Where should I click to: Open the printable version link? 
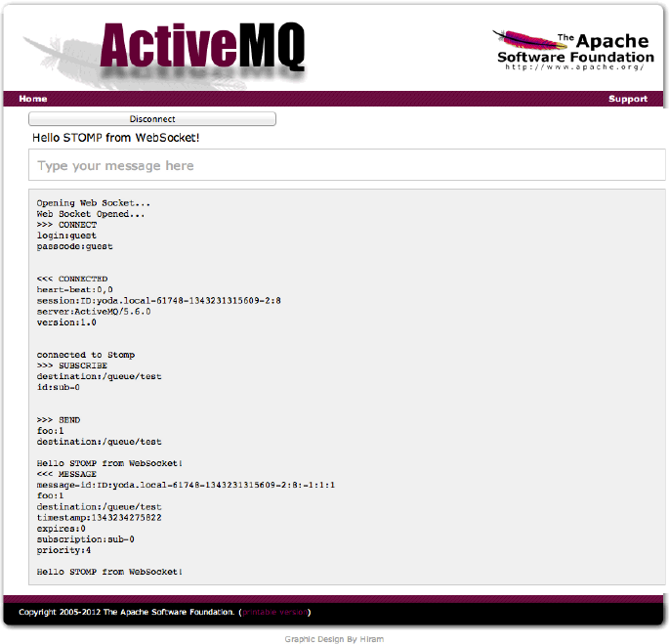tap(274, 612)
